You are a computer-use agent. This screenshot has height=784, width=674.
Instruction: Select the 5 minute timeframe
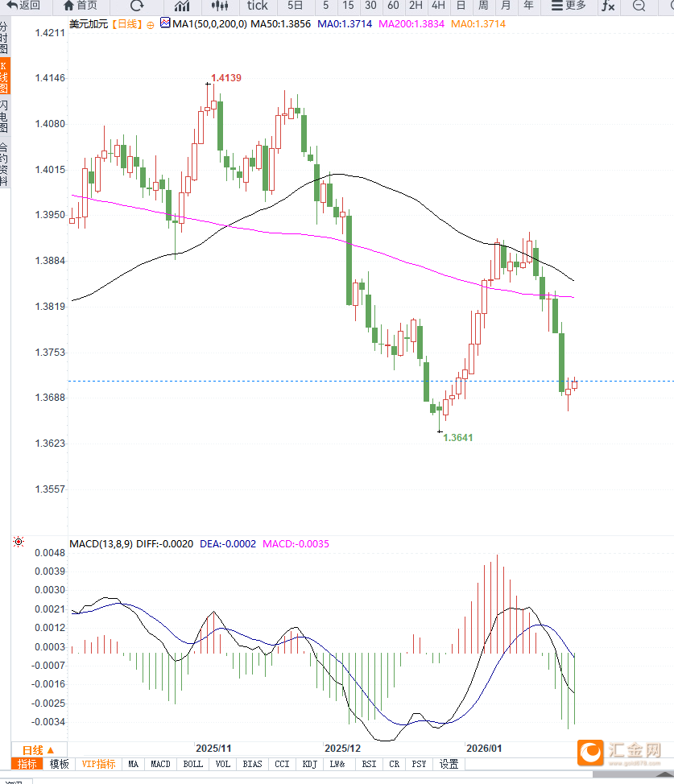point(326,6)
